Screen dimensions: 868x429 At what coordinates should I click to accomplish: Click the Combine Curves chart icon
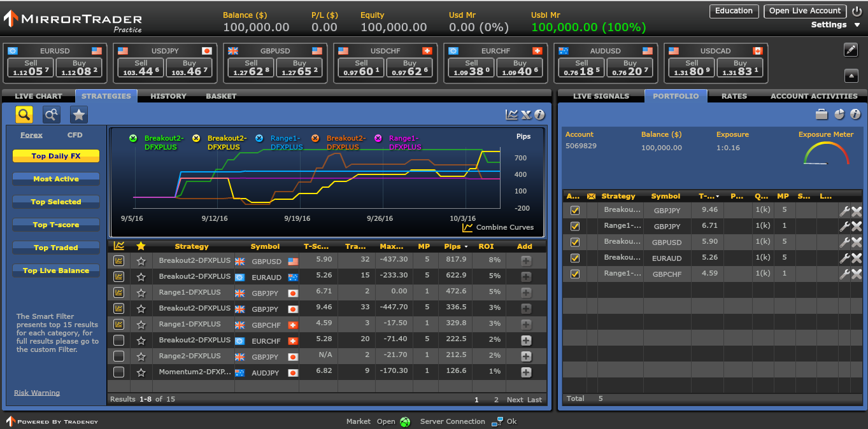(x=467, y=227)
